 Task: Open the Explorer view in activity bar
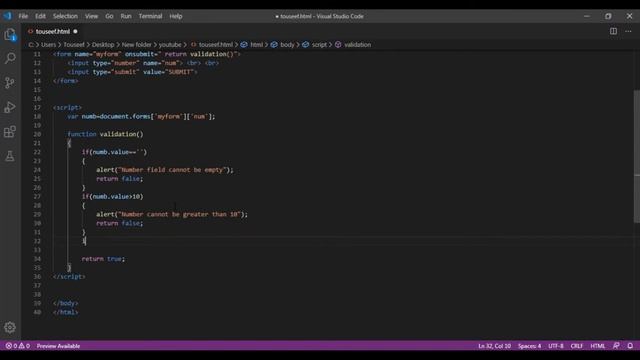coord(10,35)
